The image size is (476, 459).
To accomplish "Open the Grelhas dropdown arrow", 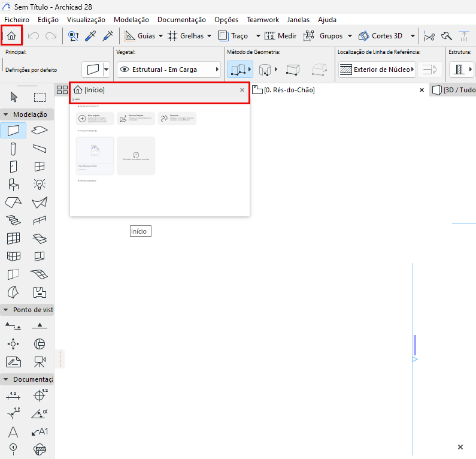I will point(209,36).
